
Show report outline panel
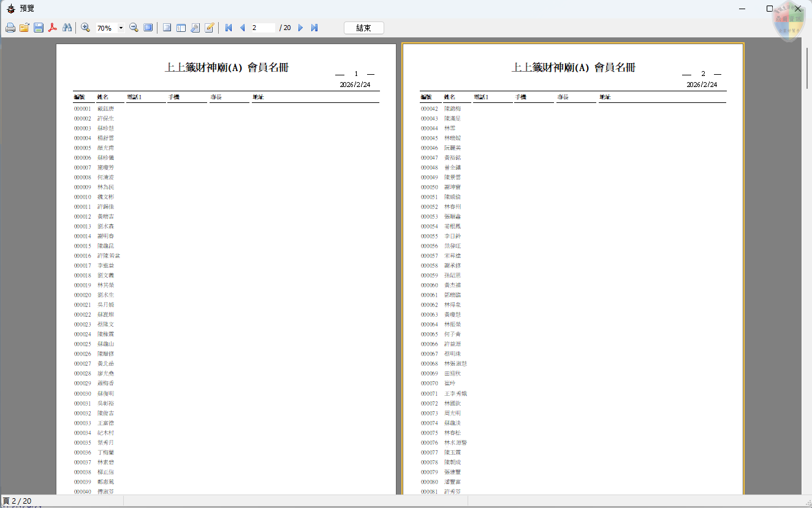[x=167, y=28]
